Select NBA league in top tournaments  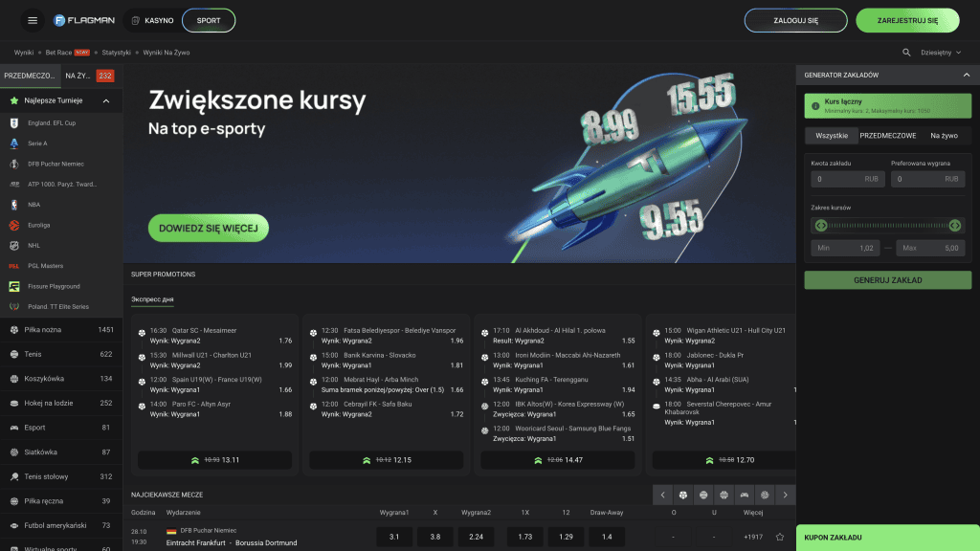34,205
